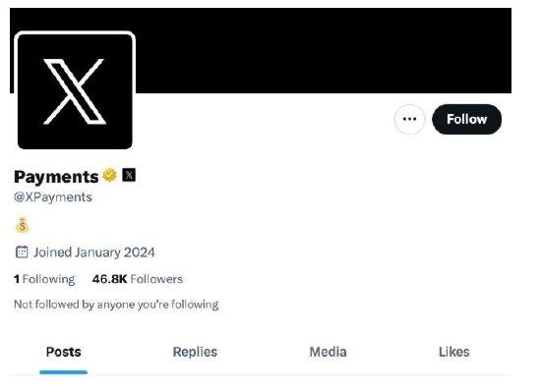Click the calendar icon beside Joined date

[x=22, y=252]
